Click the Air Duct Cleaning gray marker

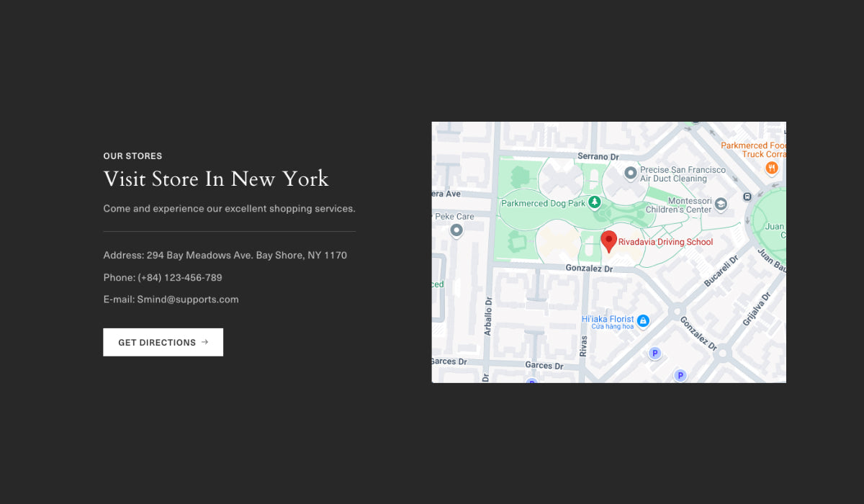630,174
